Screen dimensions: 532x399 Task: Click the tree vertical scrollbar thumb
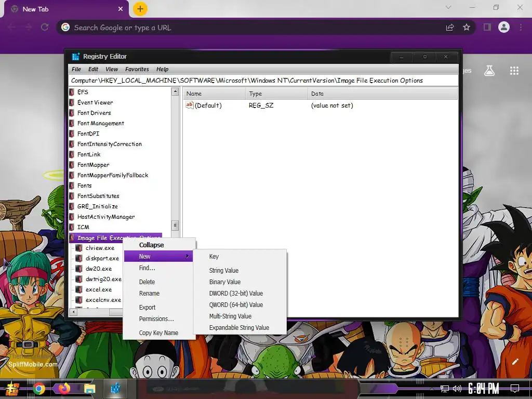point(175,225)
